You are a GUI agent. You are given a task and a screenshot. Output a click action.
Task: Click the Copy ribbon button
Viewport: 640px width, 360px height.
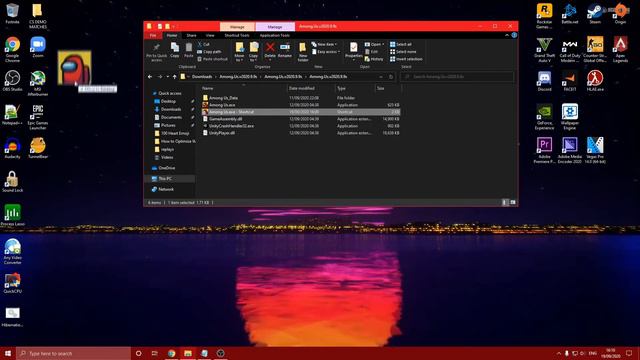tap(175, 50)
